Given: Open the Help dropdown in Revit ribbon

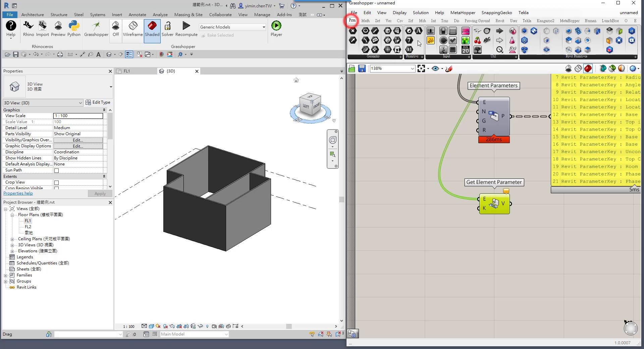Looking at the screenshot, I should (11, 30).
